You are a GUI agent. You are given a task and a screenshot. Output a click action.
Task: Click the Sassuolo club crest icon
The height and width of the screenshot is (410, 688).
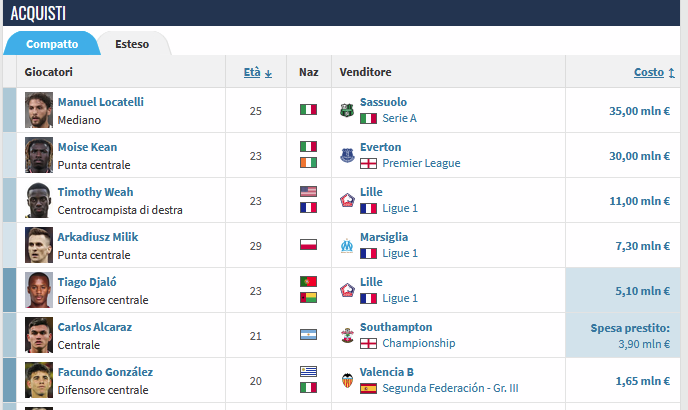point(347,110)
